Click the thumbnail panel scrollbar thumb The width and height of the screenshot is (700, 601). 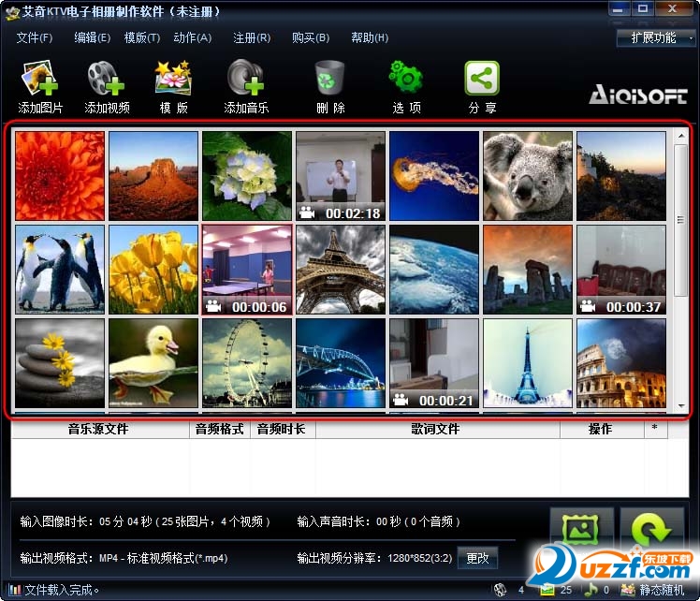[x=680, y=220]
